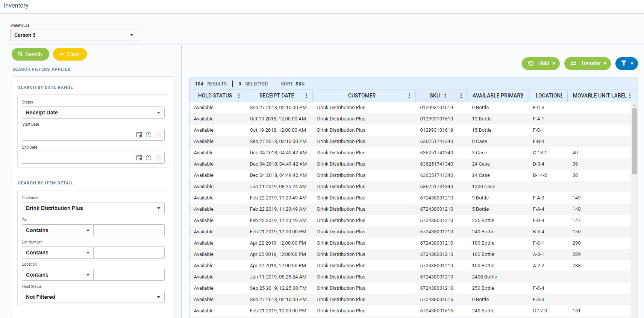Open the Start Date calendar picker
644x318 pixels.
point(139,135)
